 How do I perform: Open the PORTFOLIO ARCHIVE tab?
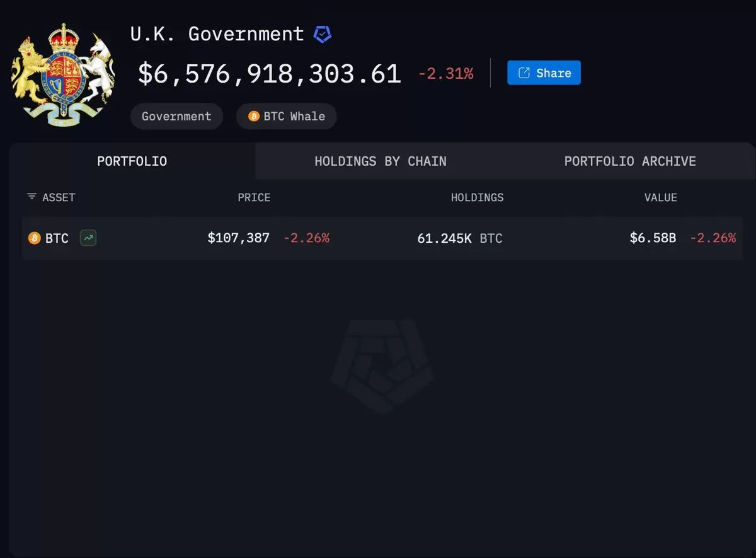click(x=630, y=161)
